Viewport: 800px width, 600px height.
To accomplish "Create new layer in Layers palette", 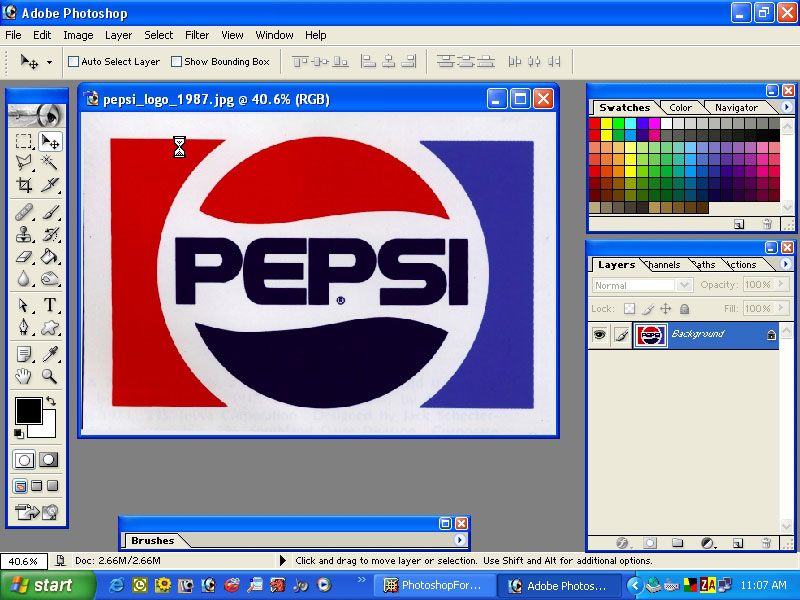I will coord(738,543).
